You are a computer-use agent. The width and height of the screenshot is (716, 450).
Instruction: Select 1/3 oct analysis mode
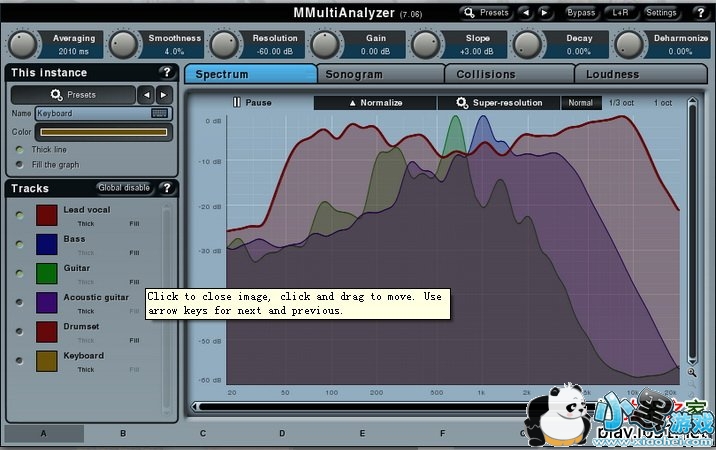[621, 103]
